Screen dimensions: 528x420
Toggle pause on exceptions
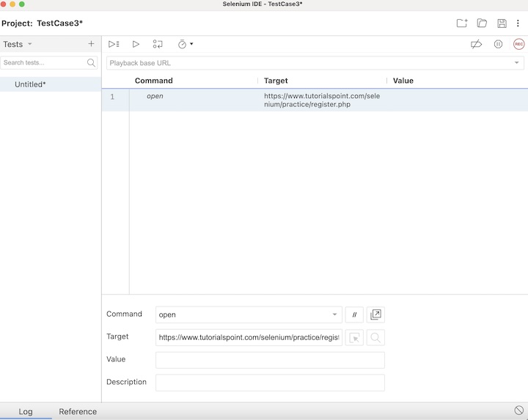click(x=498, y=45)
